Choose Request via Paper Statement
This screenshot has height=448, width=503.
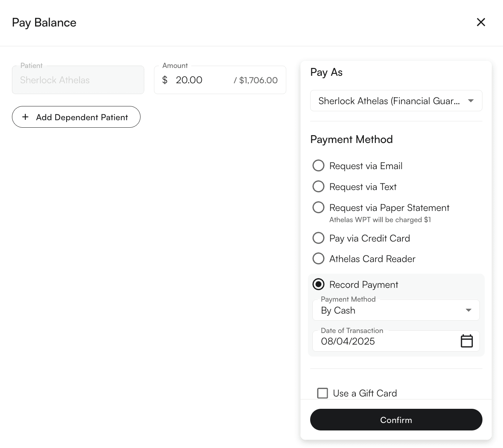click(x=318, y=207)
